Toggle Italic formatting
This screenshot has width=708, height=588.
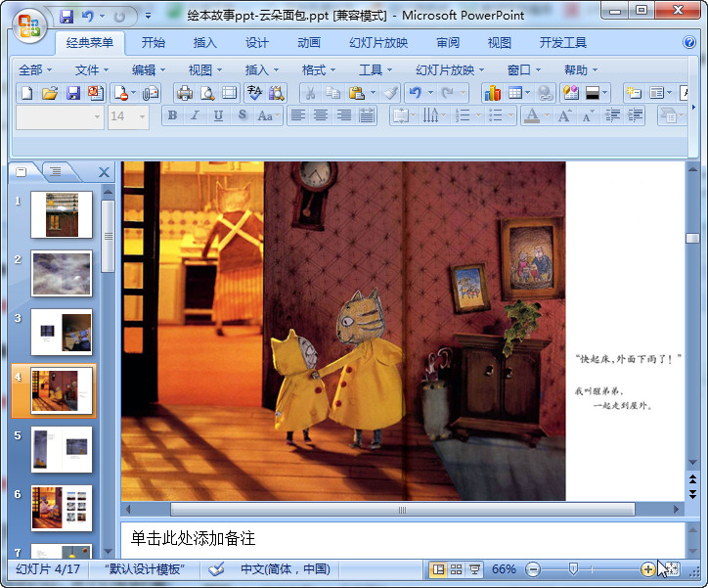click(195, 115)
